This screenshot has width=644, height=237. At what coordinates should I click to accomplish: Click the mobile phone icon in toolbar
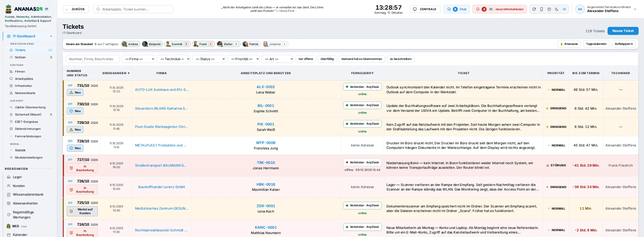[x=541, y=9]
